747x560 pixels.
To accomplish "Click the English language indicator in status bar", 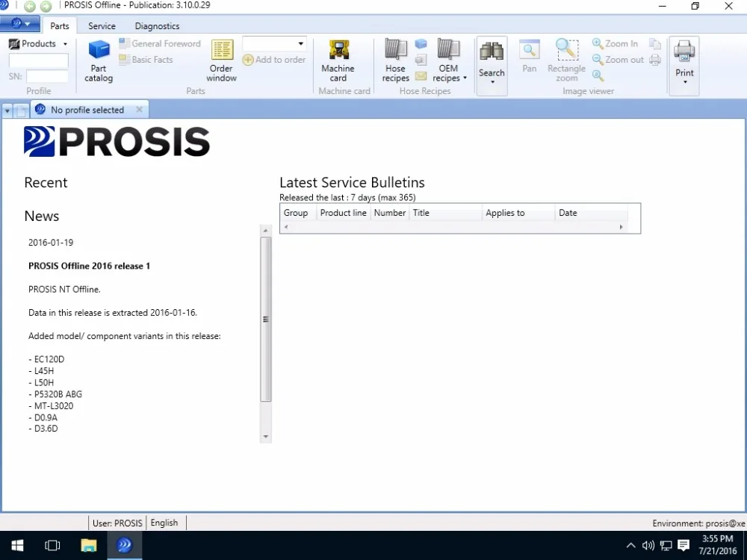I will [164, 523].
